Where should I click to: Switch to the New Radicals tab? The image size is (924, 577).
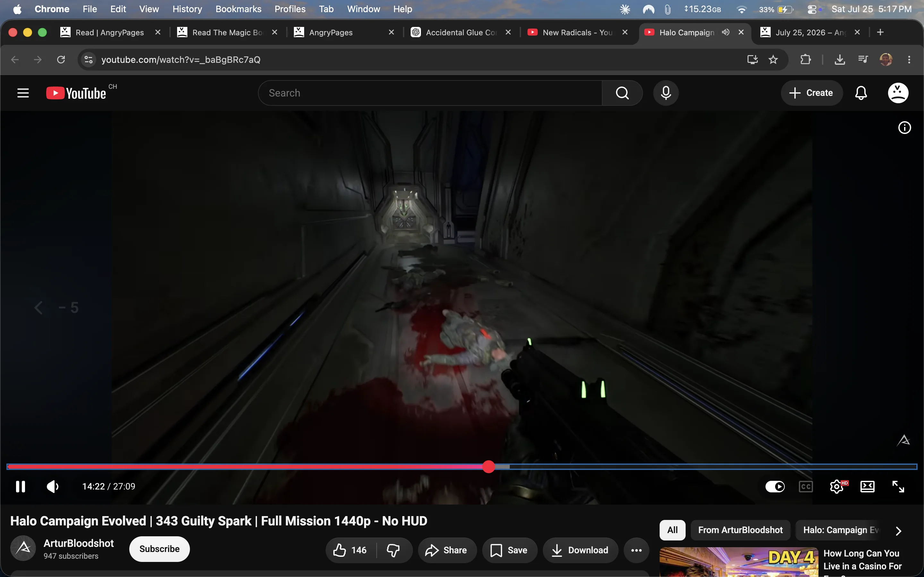(577, 32)
